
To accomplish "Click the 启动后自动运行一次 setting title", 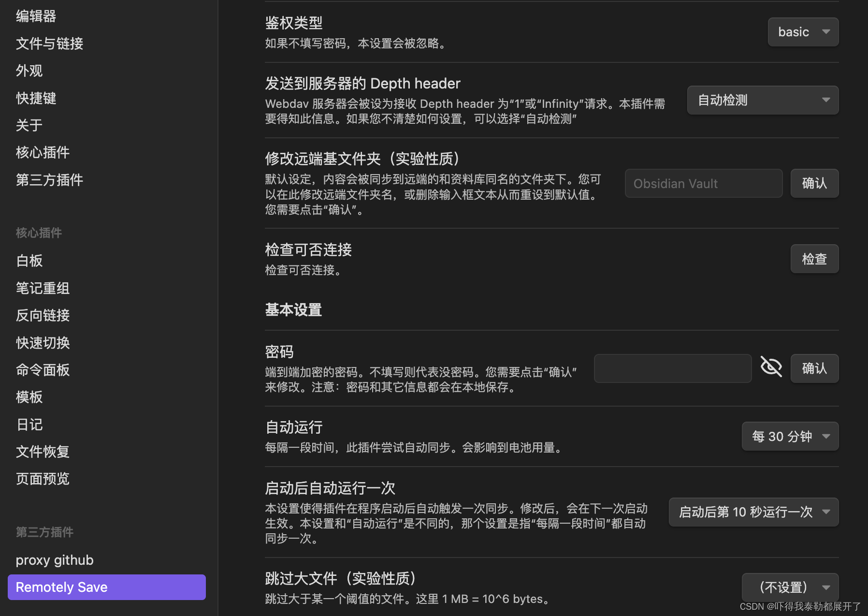I will (x=330, y=488).
